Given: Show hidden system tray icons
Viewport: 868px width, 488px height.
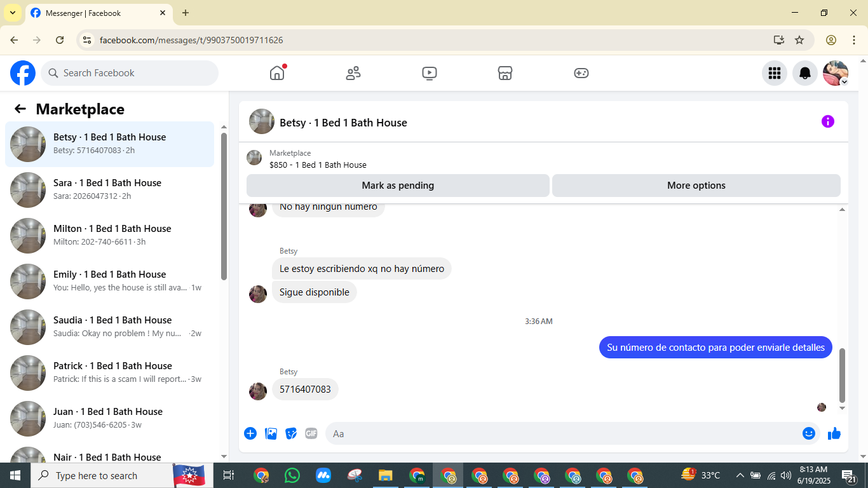Looking at the screenshot, I should tap(740, 475).
